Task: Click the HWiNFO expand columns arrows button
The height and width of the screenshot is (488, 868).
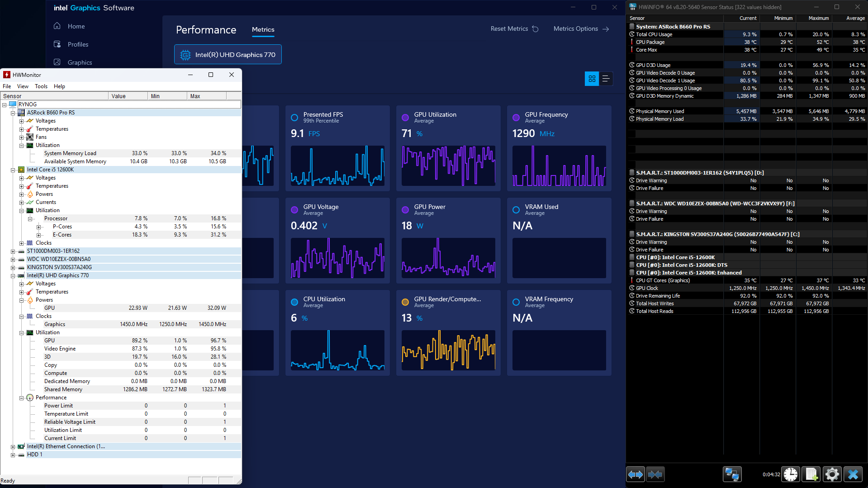Action: coord(636,474)
